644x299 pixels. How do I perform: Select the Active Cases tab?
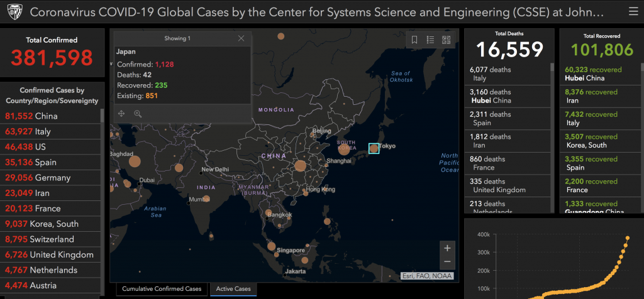click(x=233, y=289)
